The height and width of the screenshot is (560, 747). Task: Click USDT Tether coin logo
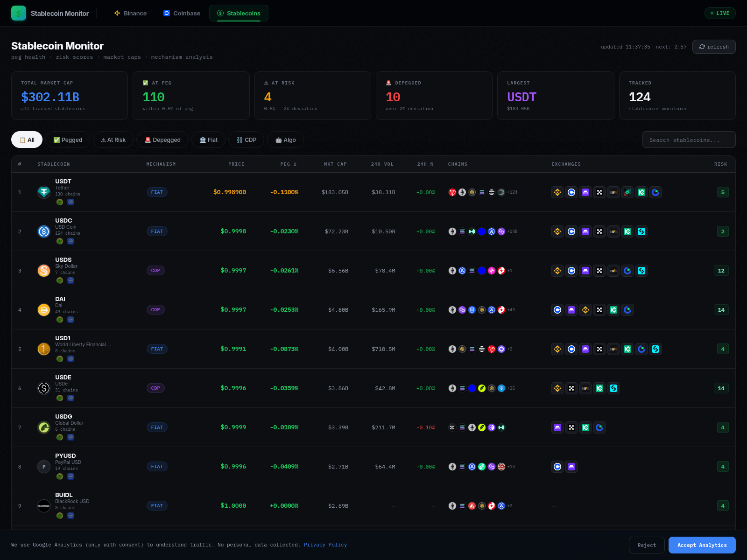[44, 192]
